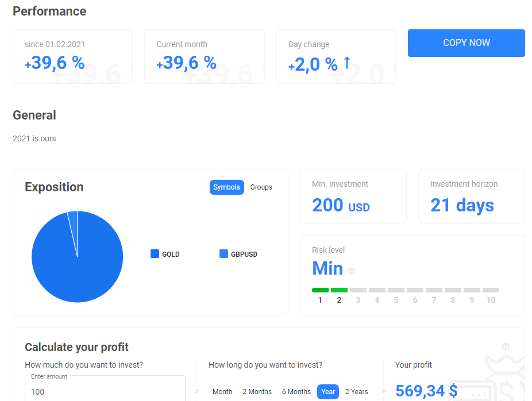Click the Exposition heading
The height and width of the screenshot is (401, 532).
point(54,187)
